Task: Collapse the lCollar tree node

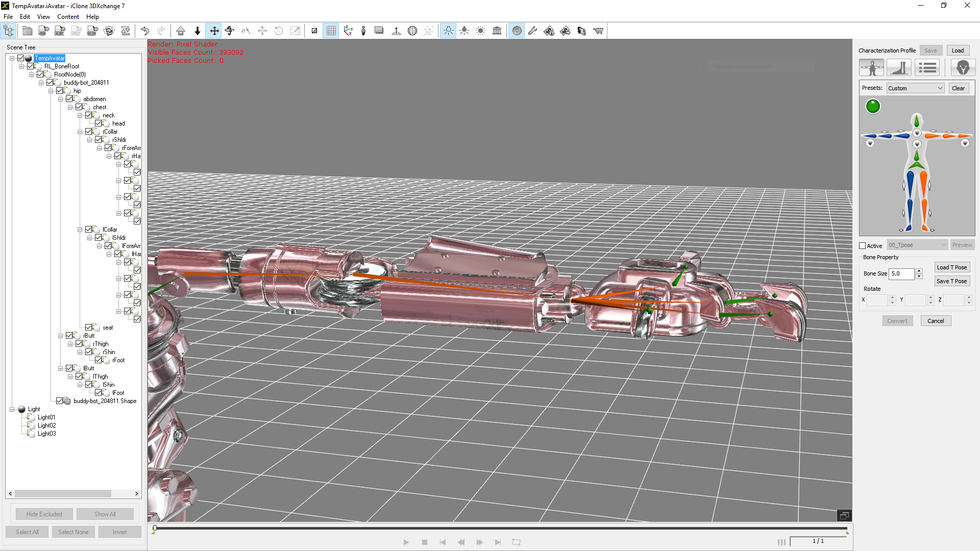Action: (80, 230)
